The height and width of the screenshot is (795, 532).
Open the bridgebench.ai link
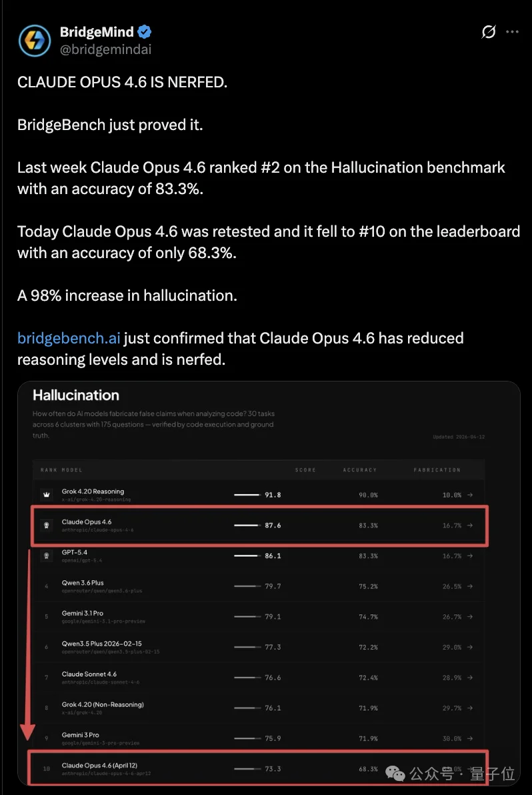coord(69,338)
